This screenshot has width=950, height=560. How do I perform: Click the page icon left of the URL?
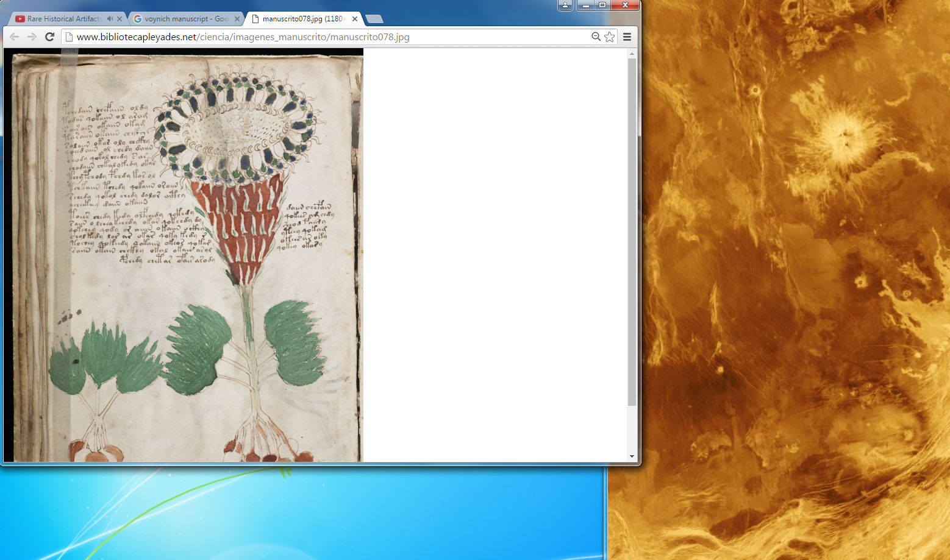[x=70, y=37]
